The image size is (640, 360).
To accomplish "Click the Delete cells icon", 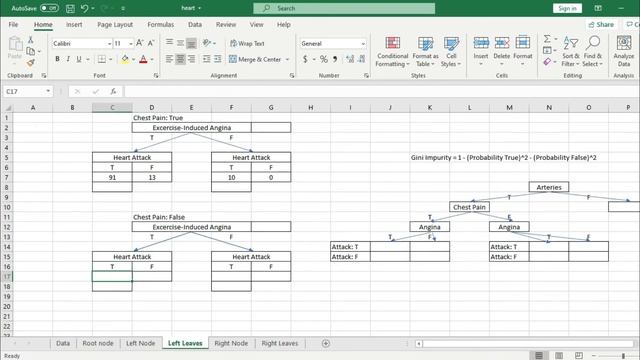I will tap(502, 42).
